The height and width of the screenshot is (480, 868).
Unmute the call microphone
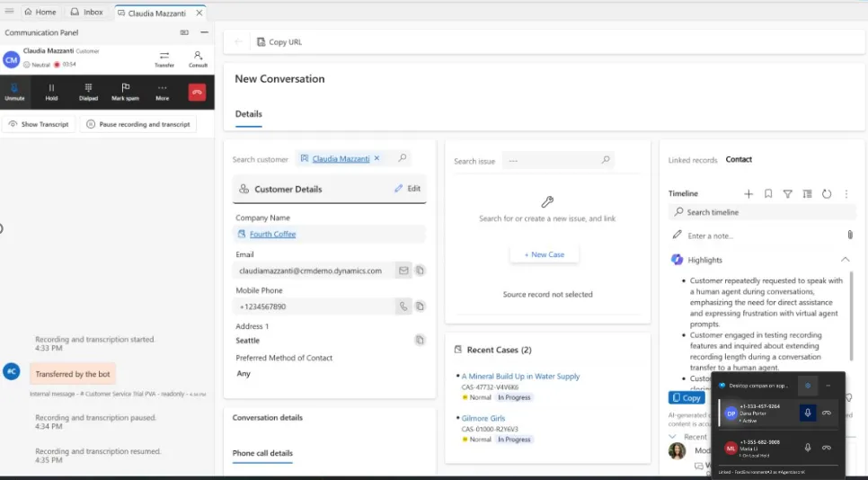pyautogui.click(x=14, y=92)
